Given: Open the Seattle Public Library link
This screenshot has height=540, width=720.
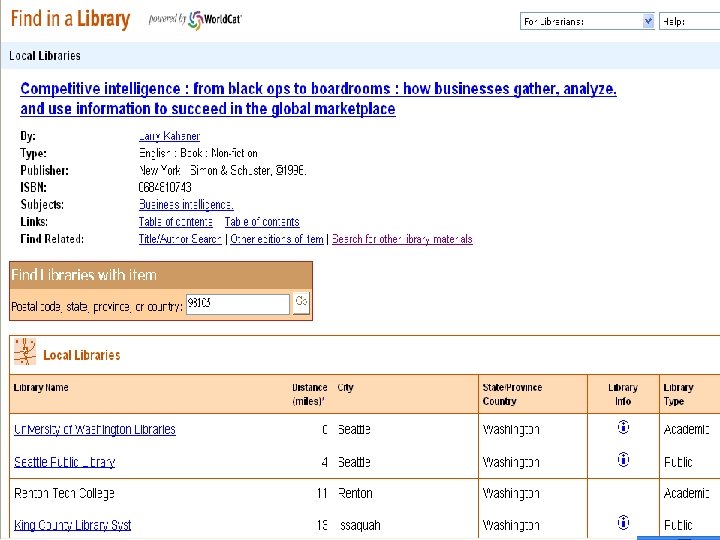Looking at the screenshot, I should point(64,462).
